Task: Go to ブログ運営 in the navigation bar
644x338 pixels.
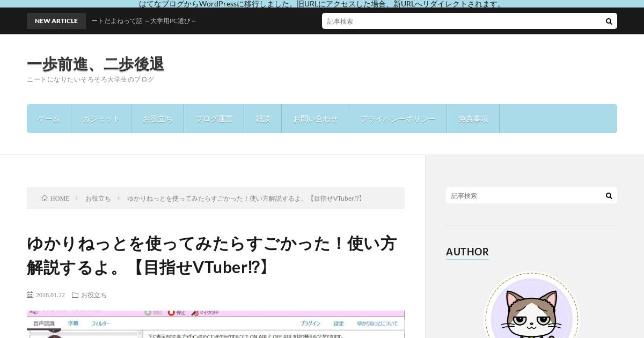Action: coord(214,119)
